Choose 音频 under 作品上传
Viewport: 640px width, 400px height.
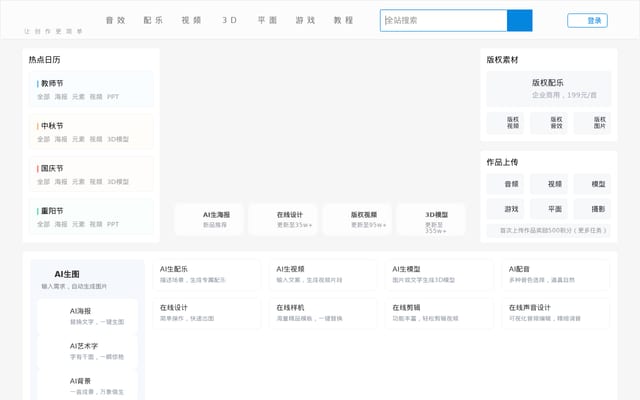coord(505,184)
